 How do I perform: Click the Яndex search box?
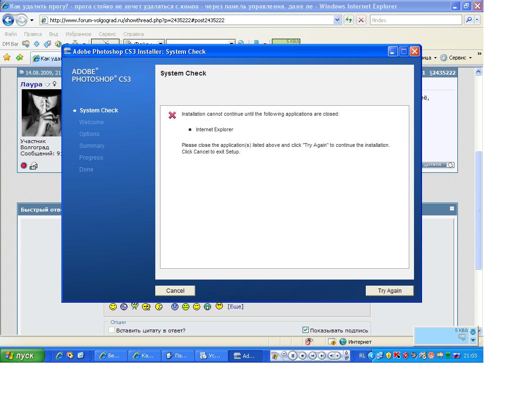coord(416,20)
